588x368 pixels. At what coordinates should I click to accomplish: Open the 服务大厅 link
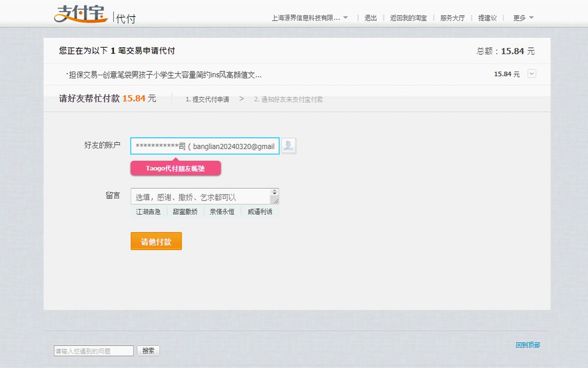coord(452,18)
